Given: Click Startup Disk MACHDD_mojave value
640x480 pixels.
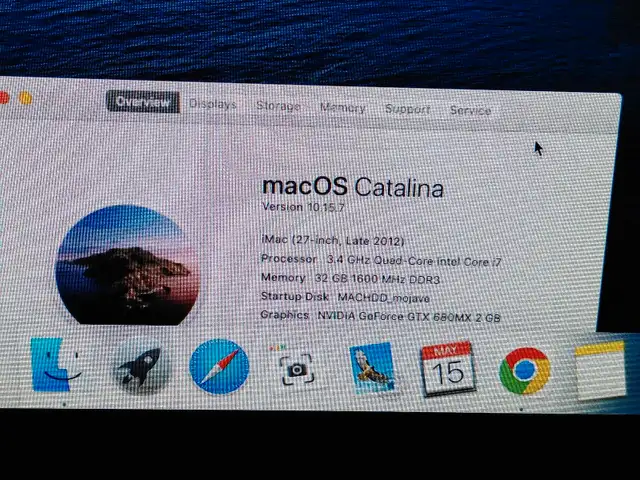Looking at the screenshot, I should 383,298.
